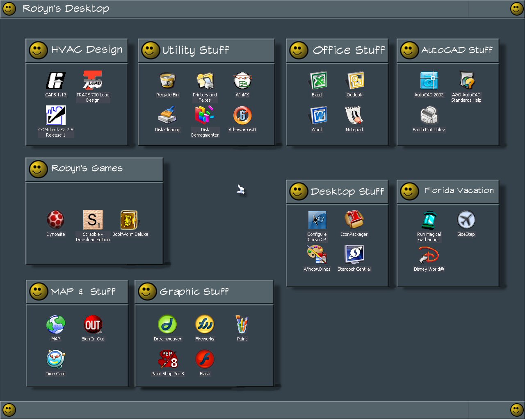Open the CAPS 1.13 program icon

[56, 80]
